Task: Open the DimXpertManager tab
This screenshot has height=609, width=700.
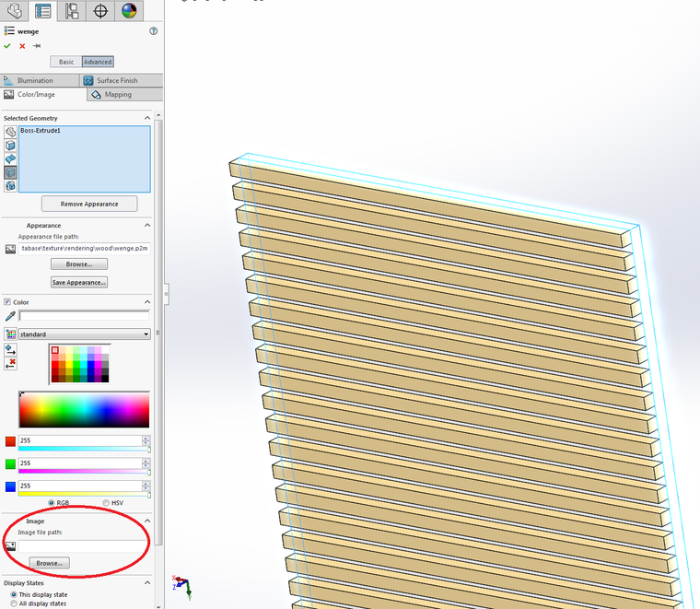Action: pyautogui.click(x=100, y=10)
